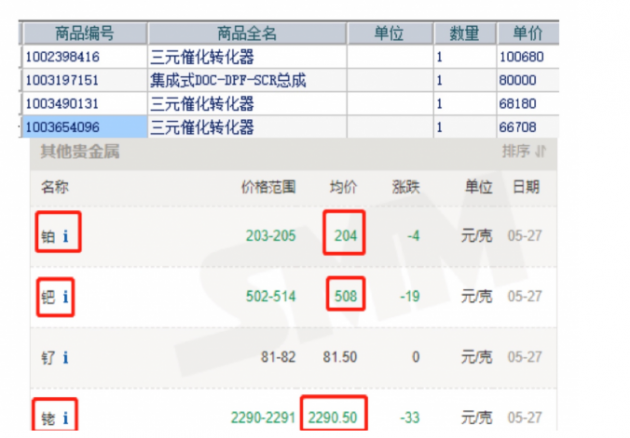Click quantity cell in row 1003197151
The image size is (630, 438).
click(x=465, y=80)
